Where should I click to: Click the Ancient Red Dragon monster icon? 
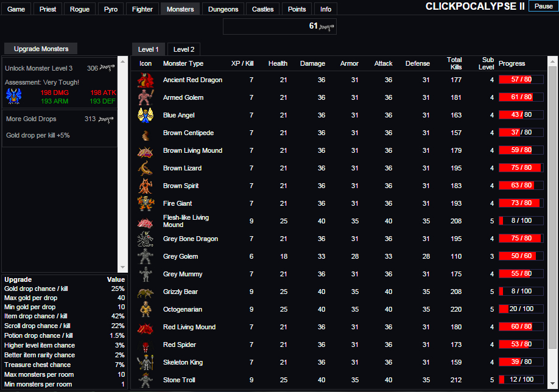tap(145, 80)
